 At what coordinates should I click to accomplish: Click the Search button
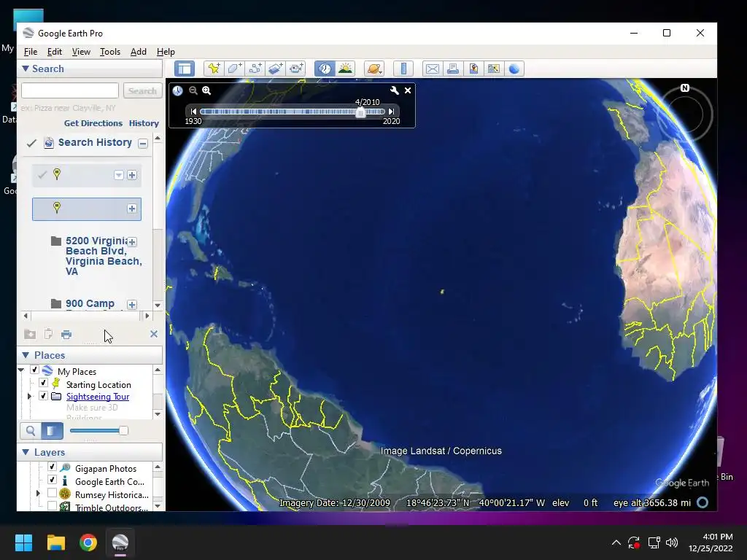pos(142,90)
